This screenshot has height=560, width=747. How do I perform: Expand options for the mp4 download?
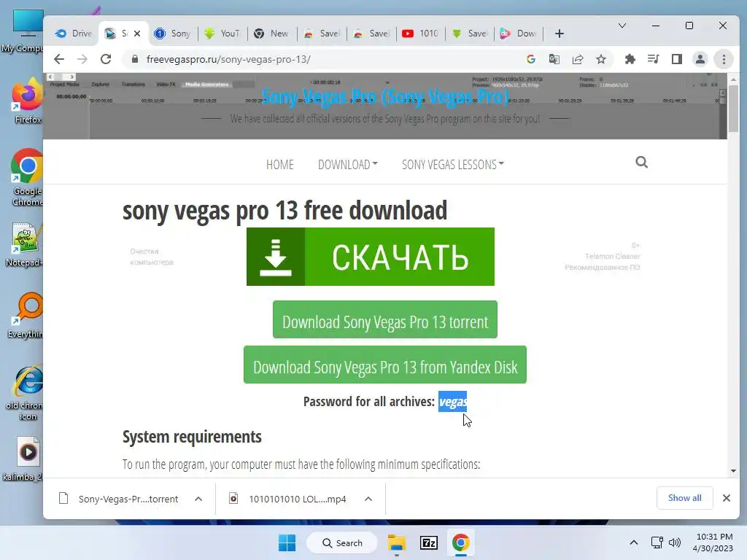368,499
